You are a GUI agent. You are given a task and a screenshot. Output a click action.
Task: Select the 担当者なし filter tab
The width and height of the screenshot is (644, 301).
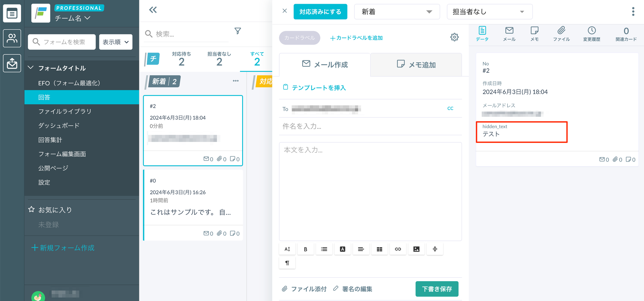point(219,59)
